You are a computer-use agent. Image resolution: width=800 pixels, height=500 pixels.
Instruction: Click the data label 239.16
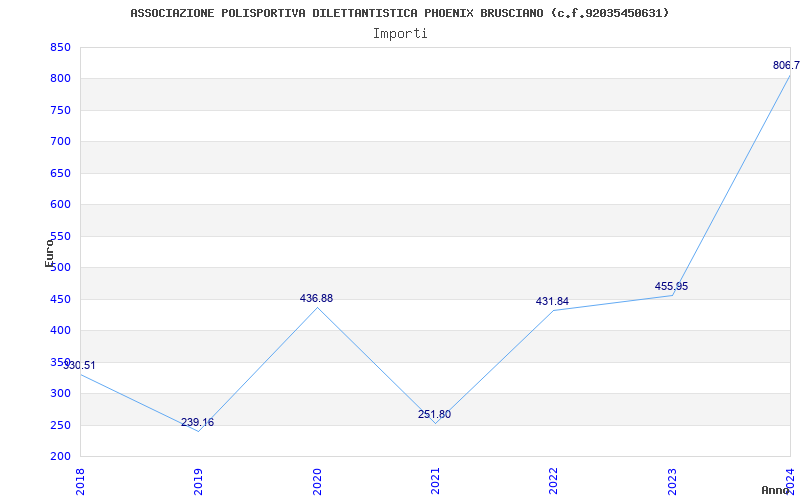click(197, 422)
